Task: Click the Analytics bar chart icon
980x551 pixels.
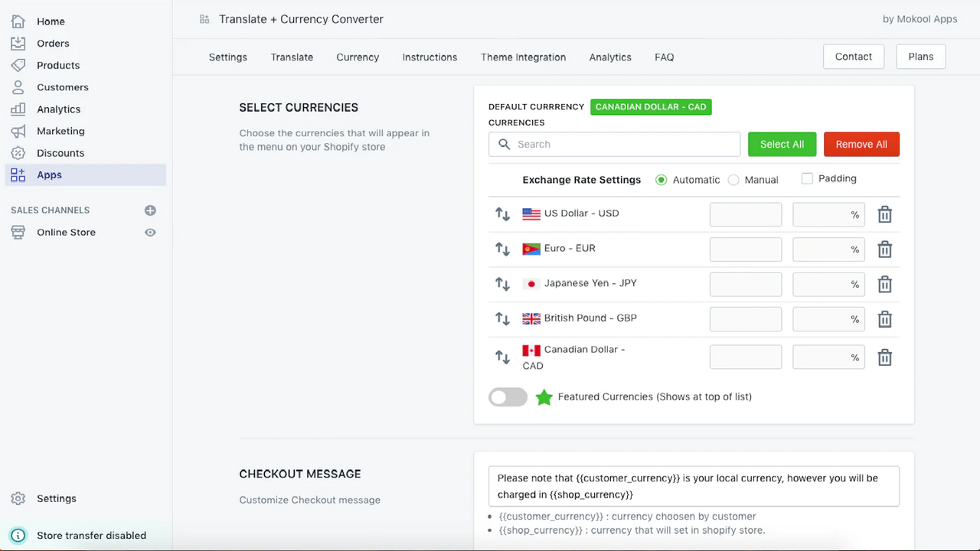Action: coord(18,109)
